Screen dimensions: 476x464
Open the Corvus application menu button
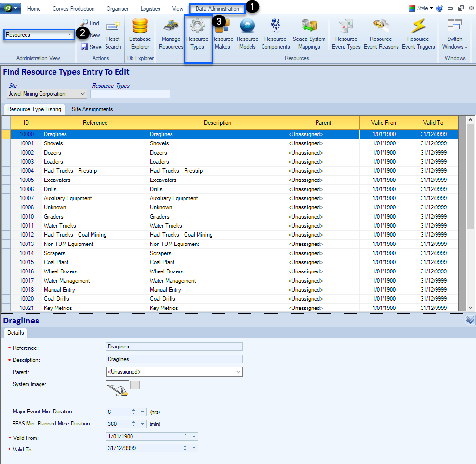click(11, 8)
